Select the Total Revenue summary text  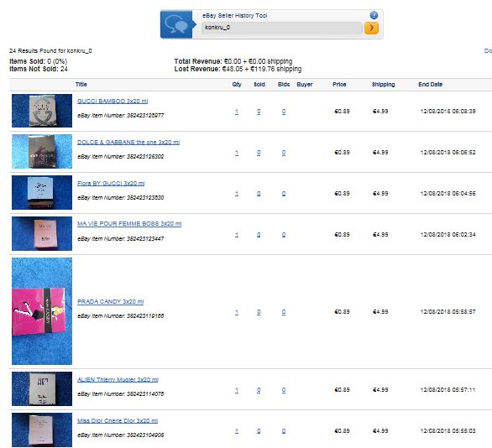[x=233, y=61]
